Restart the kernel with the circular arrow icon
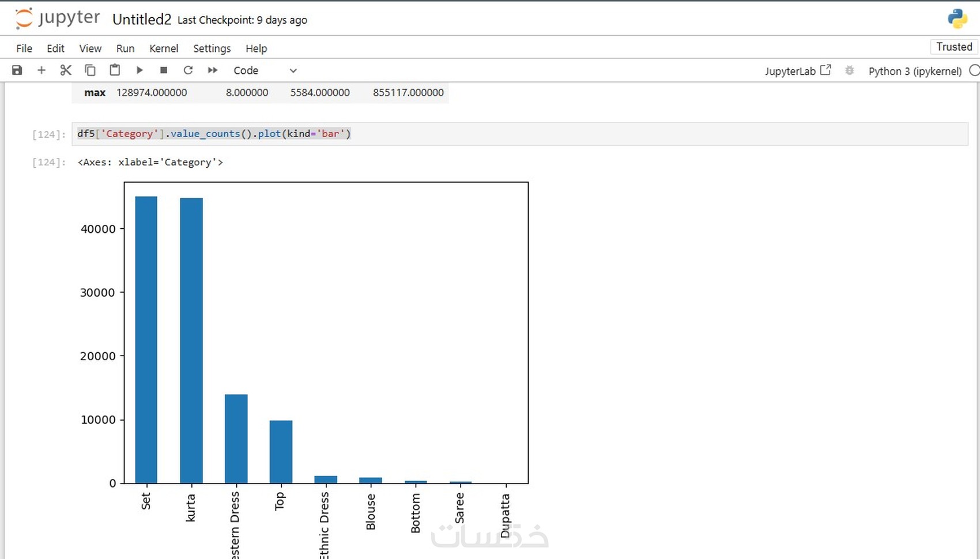Screen dimensions: 980x559 click(x=188, y=70)
